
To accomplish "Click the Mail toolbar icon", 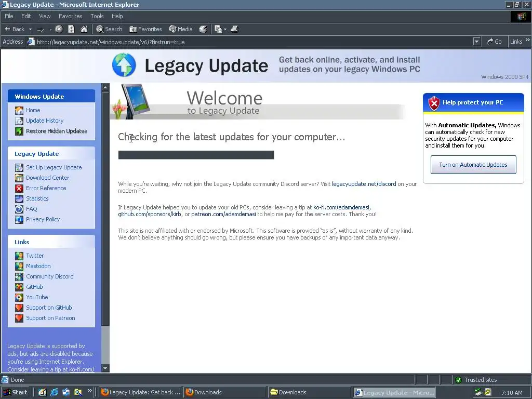I will click(219, 29).
